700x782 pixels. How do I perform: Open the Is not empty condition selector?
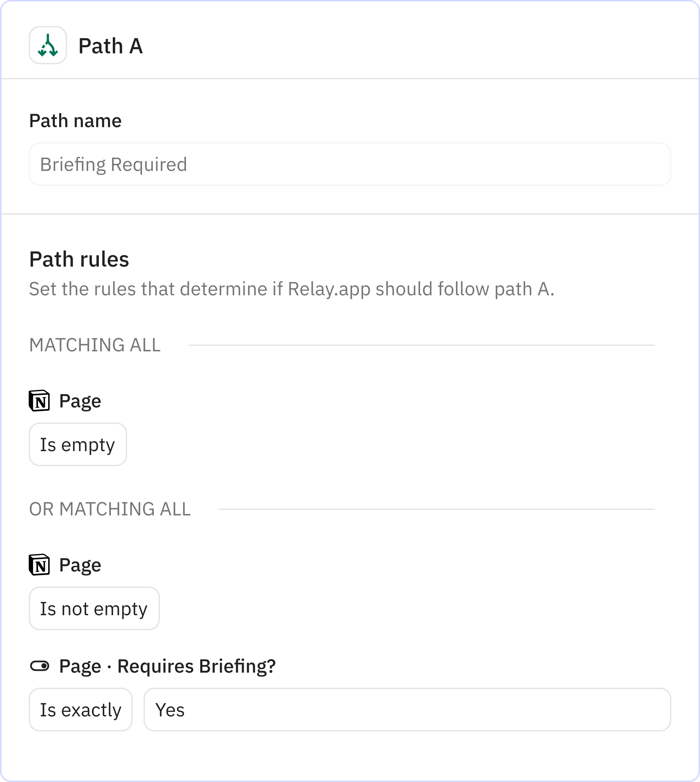pyautogui.click(x=94, y=608)
